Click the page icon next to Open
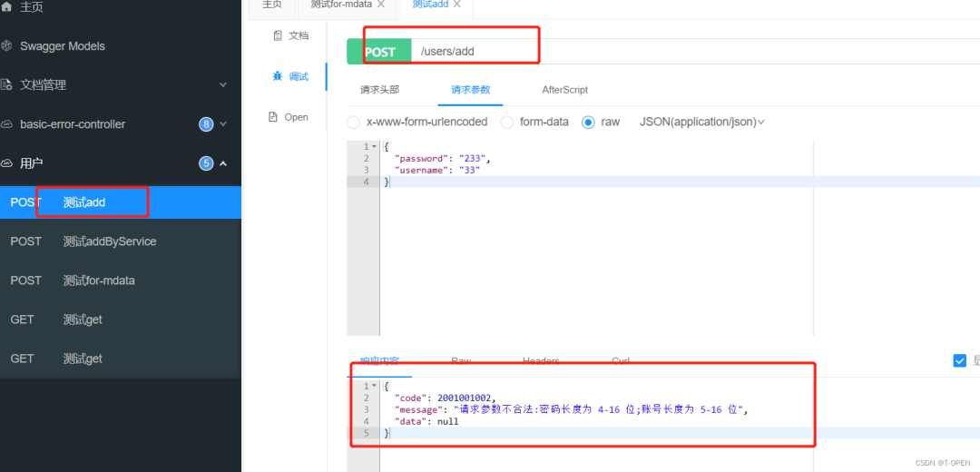 click(x=272, y=117)
